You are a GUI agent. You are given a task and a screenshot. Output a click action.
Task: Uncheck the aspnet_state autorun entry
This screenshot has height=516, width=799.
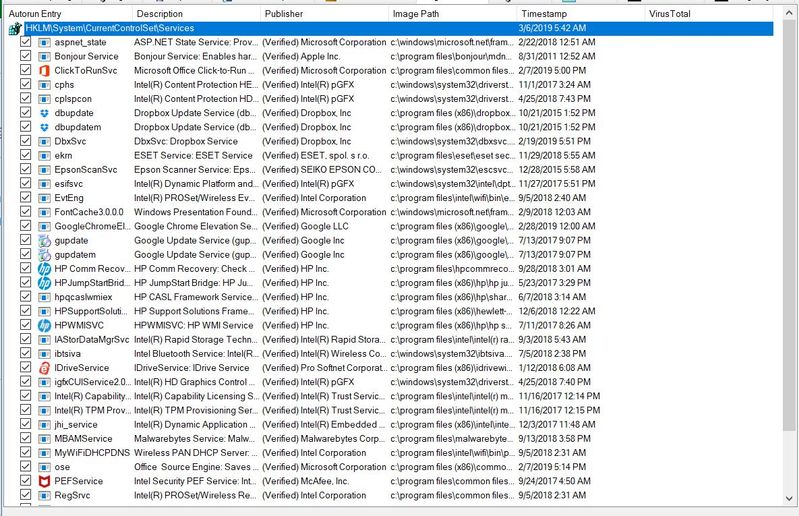(x=25, y=42)
